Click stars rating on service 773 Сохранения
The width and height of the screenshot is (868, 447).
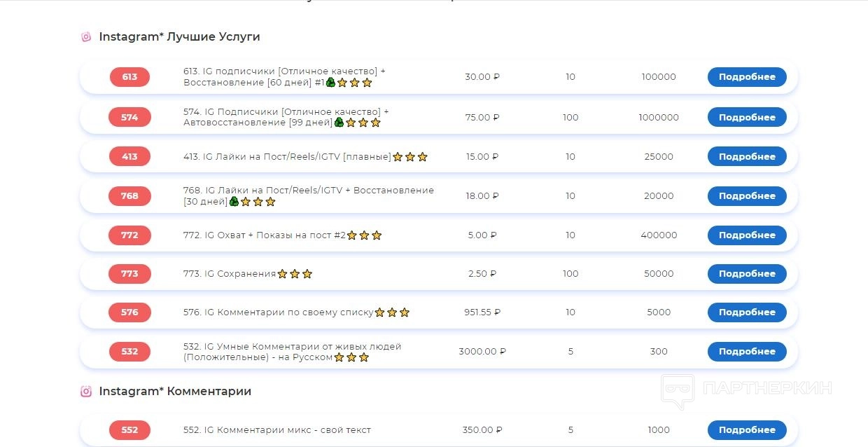[x=295, y=274]
